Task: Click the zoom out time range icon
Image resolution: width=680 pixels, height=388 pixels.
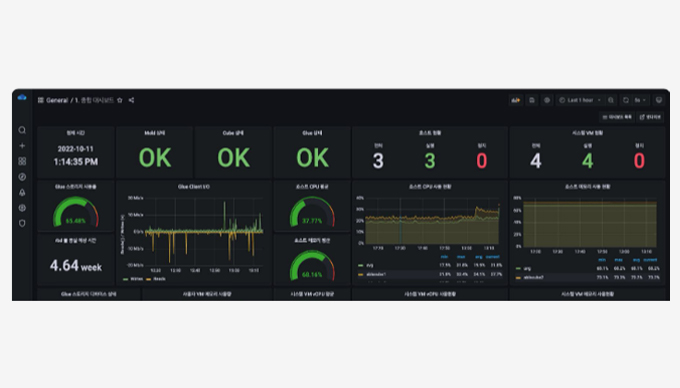Action: click(x=611, y=100)
